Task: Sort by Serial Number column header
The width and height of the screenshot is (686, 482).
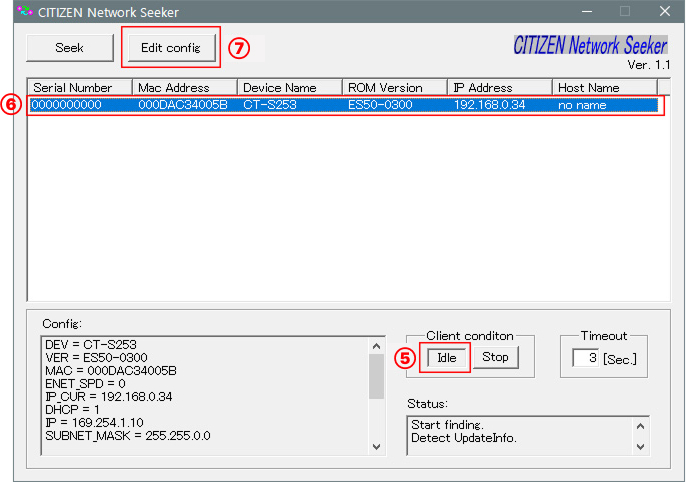Action: pos(79,87)
